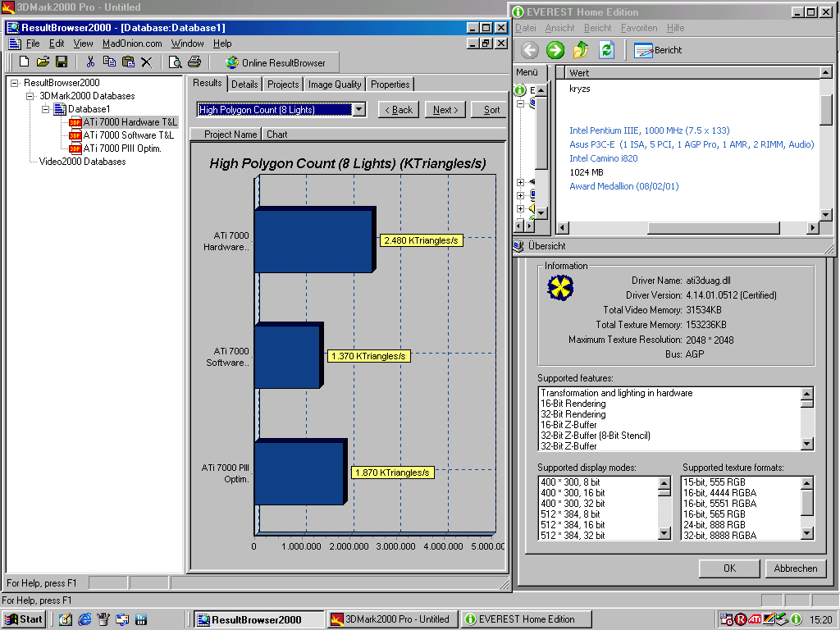
Task: Collapse the Database1 tree node
Action: (46, 109)
